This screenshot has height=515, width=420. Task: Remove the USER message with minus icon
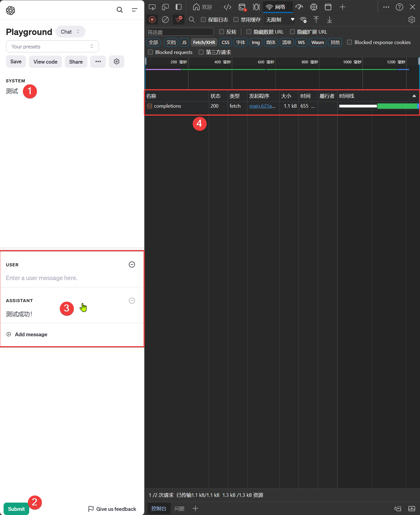tap(132, 264)
